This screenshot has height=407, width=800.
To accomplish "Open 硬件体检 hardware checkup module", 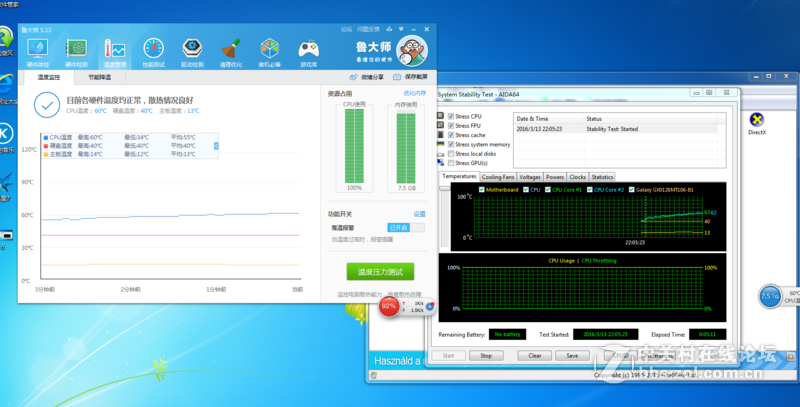I will (x=38, y=53).
